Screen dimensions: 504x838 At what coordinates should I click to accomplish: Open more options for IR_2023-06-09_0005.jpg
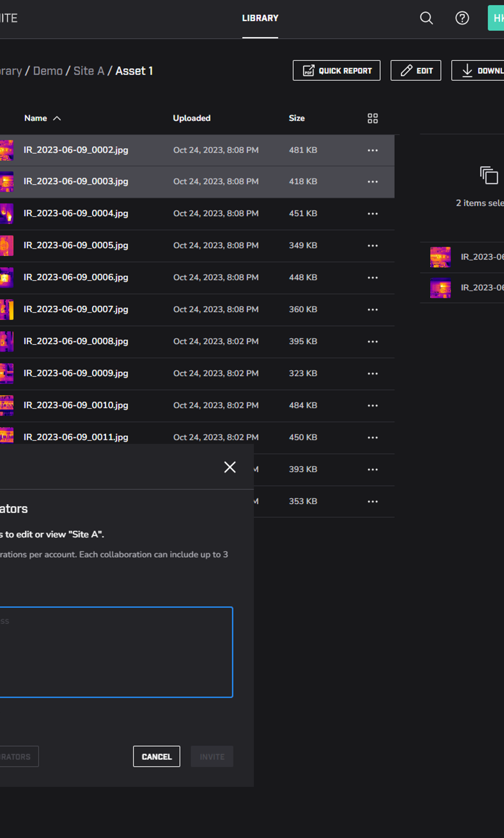click(372, 245)
